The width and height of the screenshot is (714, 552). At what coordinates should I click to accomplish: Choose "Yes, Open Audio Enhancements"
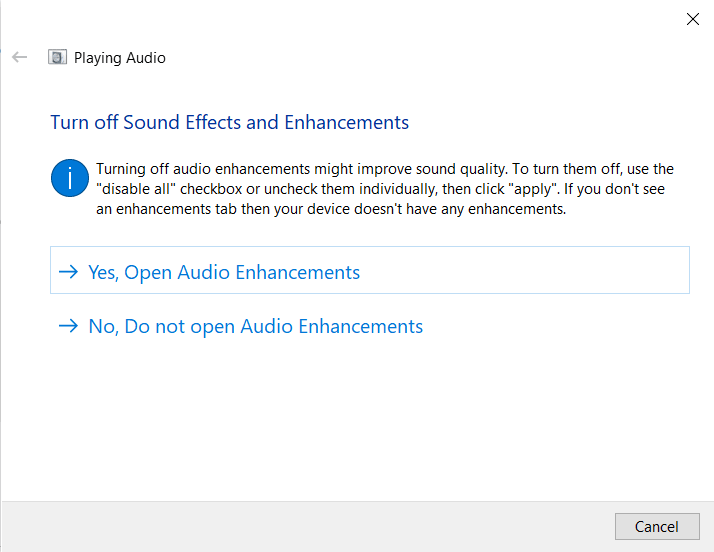(224, 272)
